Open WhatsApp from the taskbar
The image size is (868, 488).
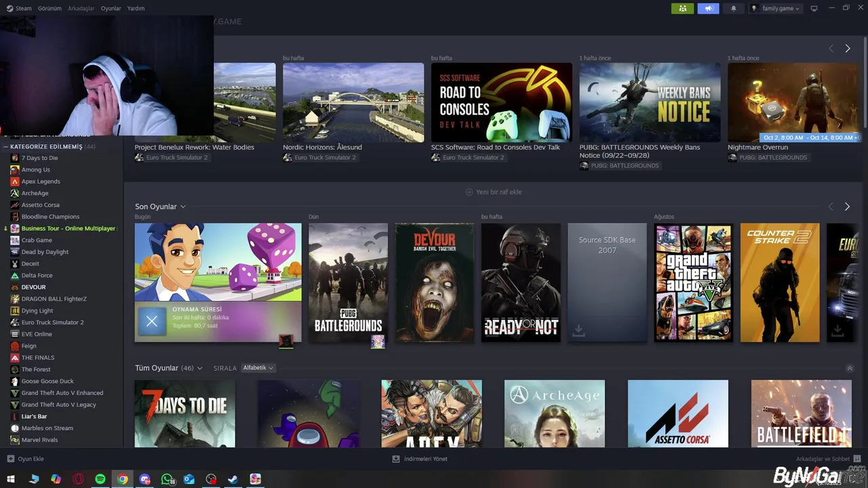pos(167,479)
